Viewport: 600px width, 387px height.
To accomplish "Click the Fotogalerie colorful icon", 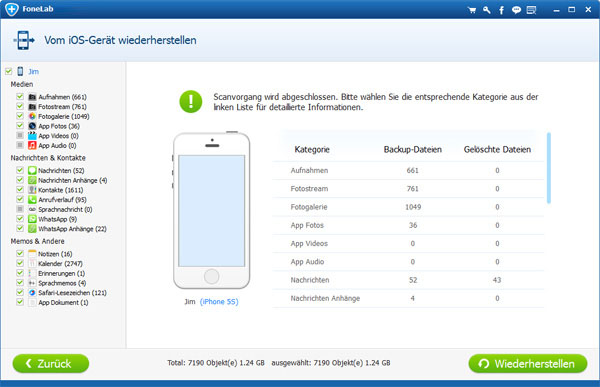I will pos(32,116).
